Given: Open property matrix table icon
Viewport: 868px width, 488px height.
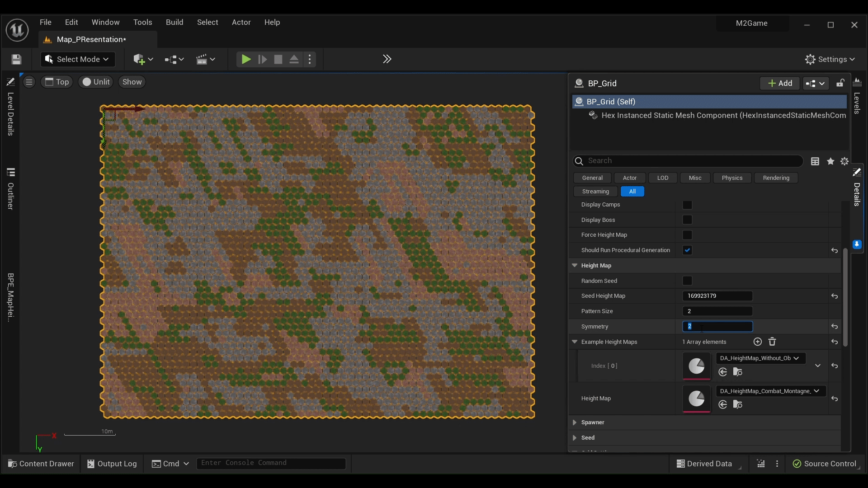Looking at the screenshot, I should click(x=815, y=161).
